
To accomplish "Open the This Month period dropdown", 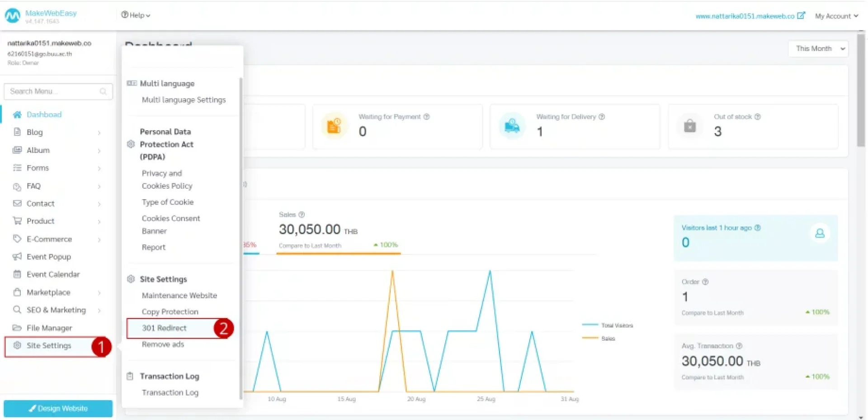I will [818, 48].
